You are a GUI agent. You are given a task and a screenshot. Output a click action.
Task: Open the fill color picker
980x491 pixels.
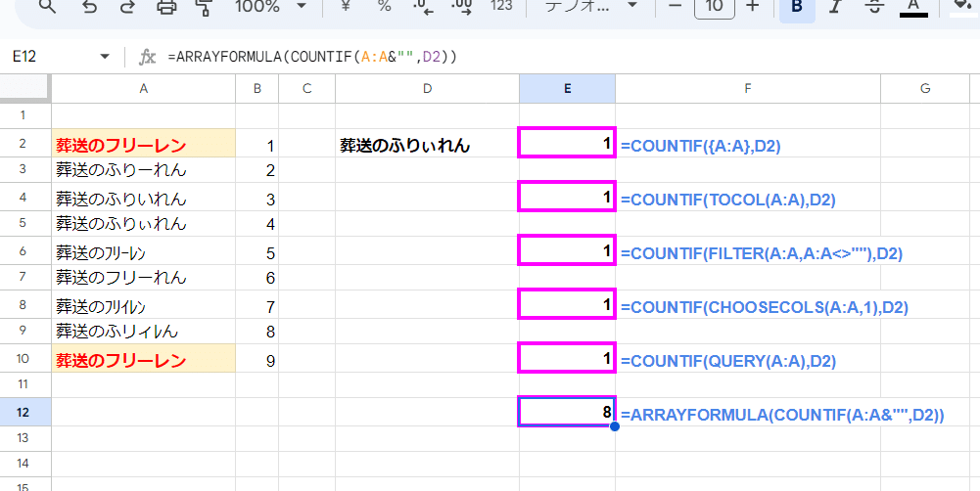(962, 8)
